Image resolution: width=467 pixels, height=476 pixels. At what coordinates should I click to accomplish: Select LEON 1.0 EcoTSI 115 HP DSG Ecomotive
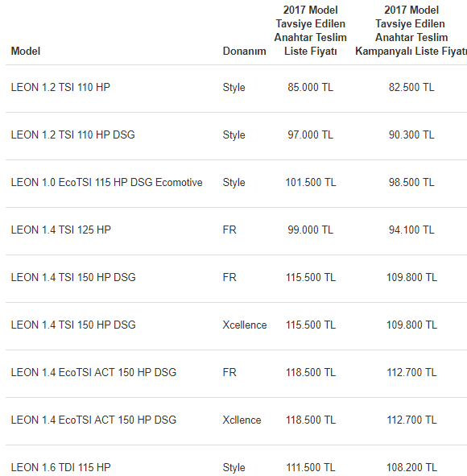(x=106, y=183)
